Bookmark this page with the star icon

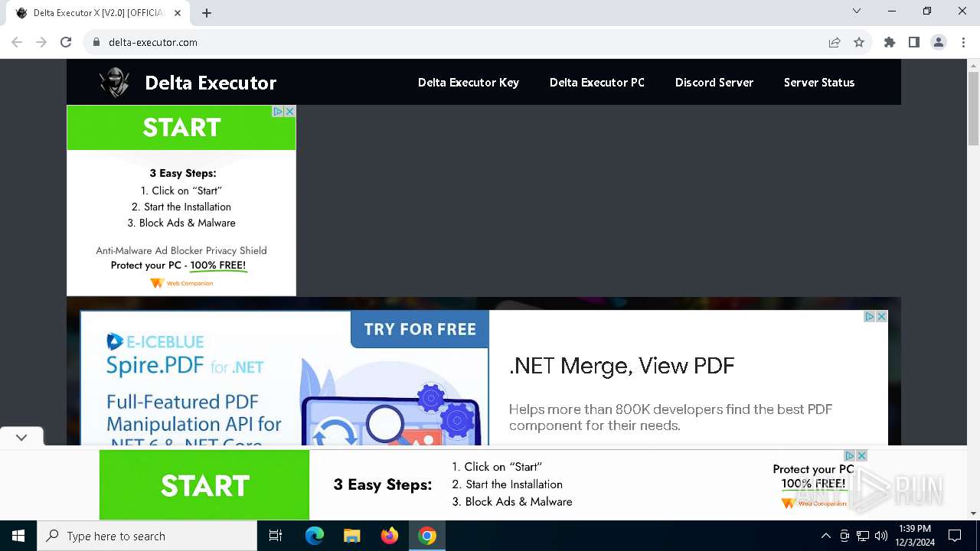pyautogui.click(x=859, y=42)
